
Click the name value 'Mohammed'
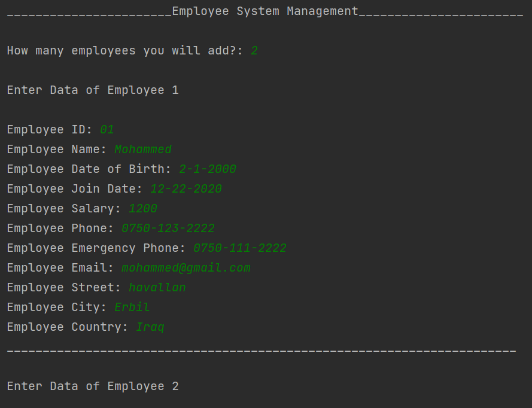click(143, 149)
